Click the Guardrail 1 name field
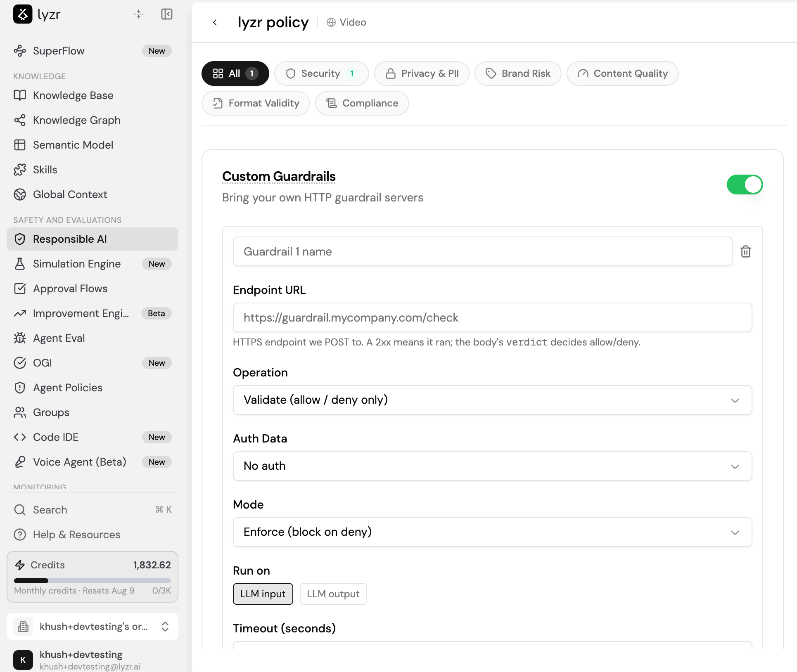 click(x=482, y=251)
